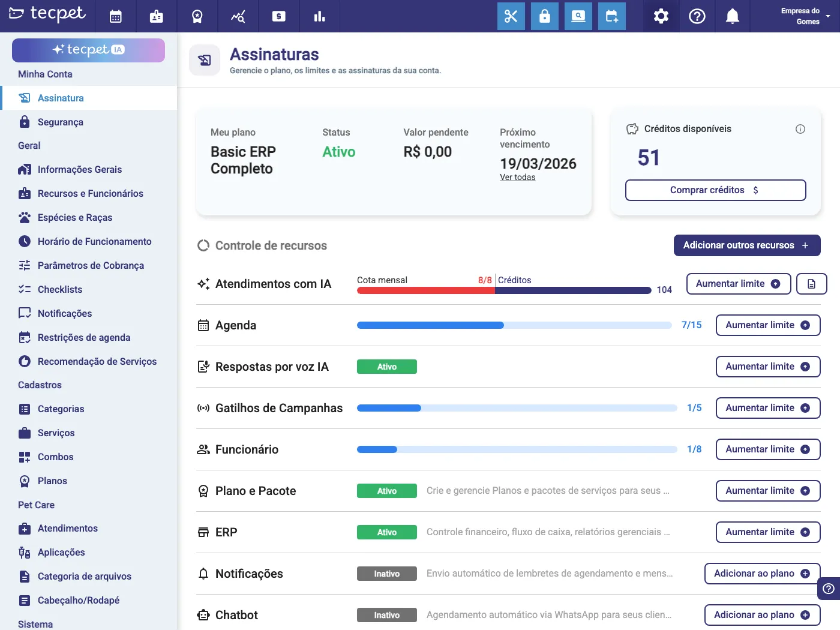Open Recursos e Funcionários in the sidebar
The width and height of the screenshot is (840, 630).
coord(89,193)
